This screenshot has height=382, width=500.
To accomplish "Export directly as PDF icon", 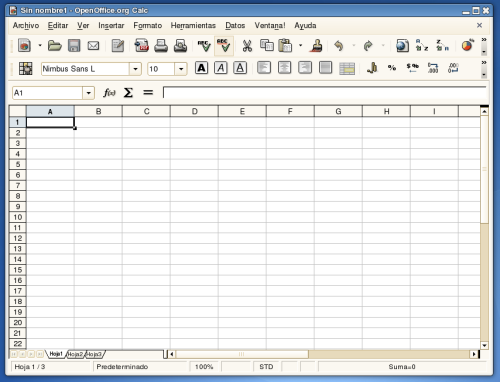I will coord(141,45).
